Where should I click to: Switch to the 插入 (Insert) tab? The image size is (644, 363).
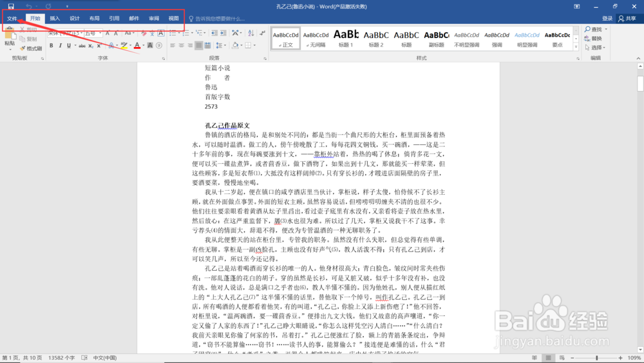point(55,19)
